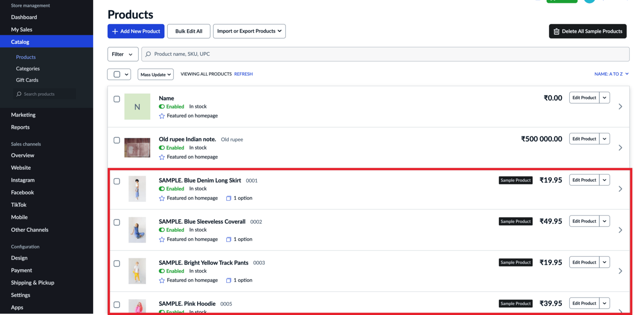Click option icon on Blue Denim Long Skirt
644x315 pixels.
(x=229, y=198)
